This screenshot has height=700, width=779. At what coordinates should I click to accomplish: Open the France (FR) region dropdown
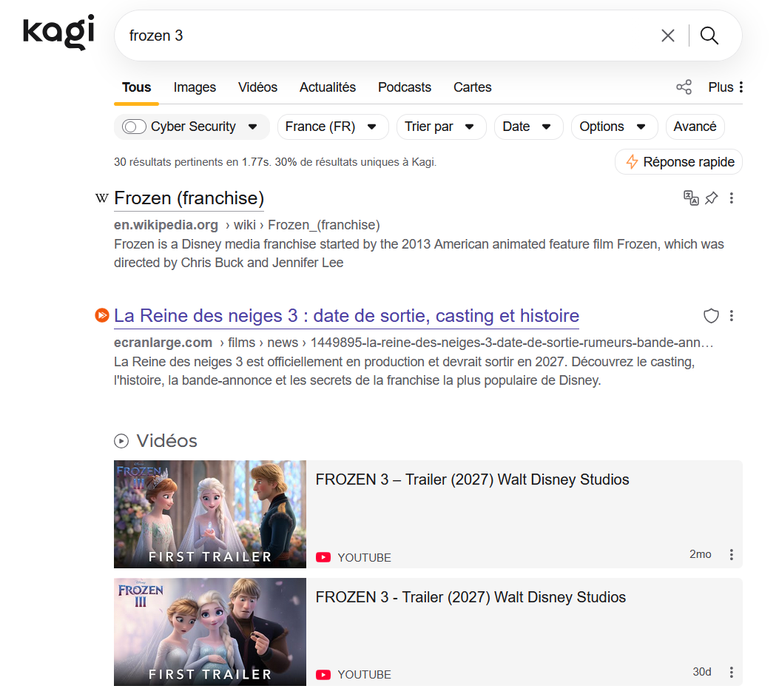[332, 127]
